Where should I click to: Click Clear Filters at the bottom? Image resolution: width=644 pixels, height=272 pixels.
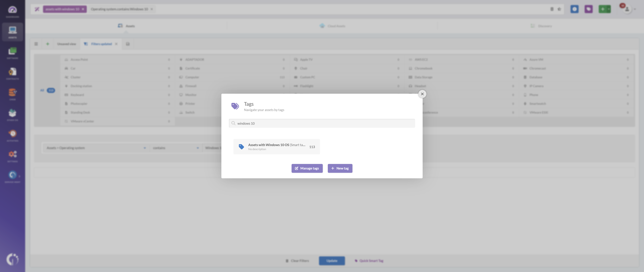(x=297, y=261)
